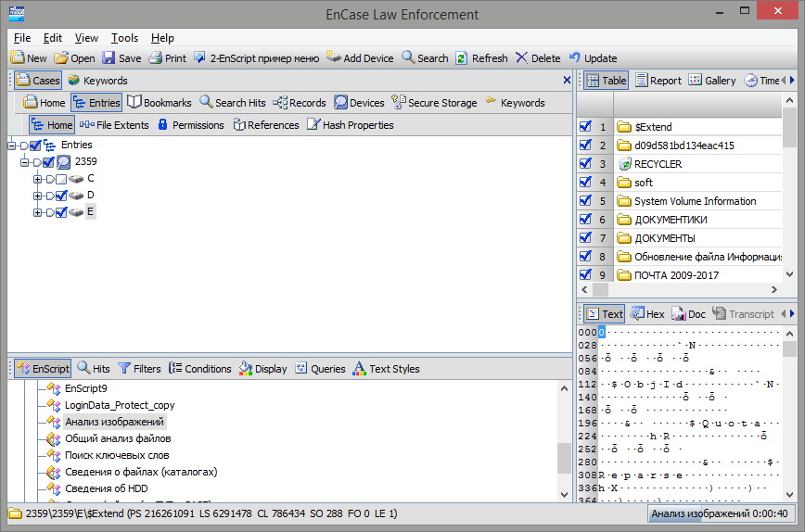Open the Hash Properties panel

coord(351,125)
